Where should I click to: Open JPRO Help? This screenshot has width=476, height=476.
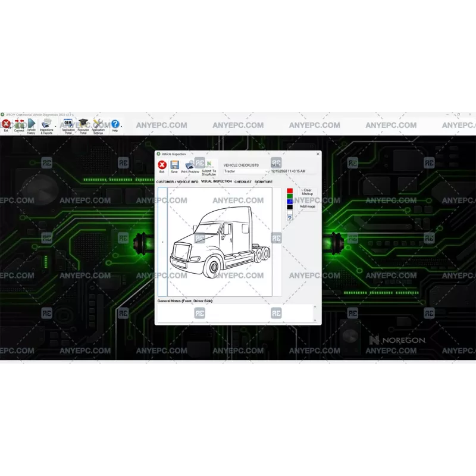tap(114, 125)
